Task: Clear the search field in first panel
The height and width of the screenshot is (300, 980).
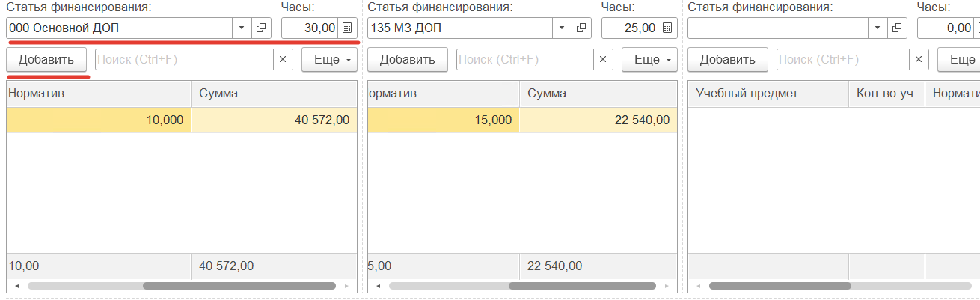Action: click(283, 60)
